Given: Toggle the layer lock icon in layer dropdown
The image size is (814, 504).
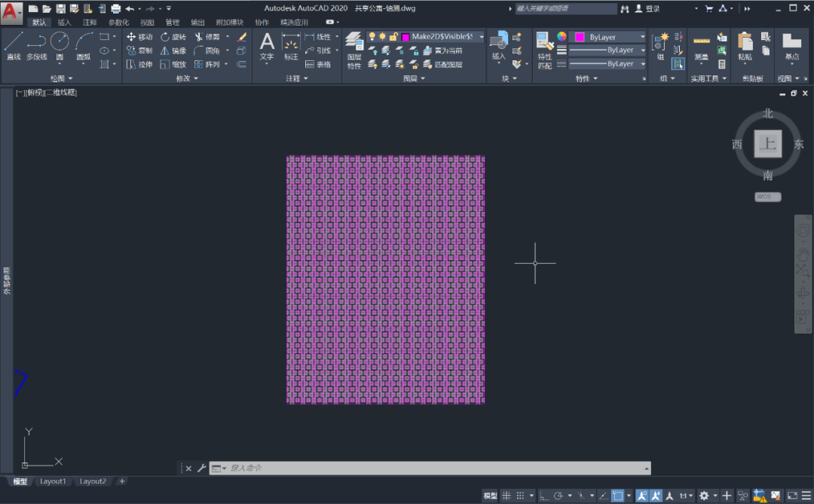Looking at the screenshot, I should tap(393, 36).
